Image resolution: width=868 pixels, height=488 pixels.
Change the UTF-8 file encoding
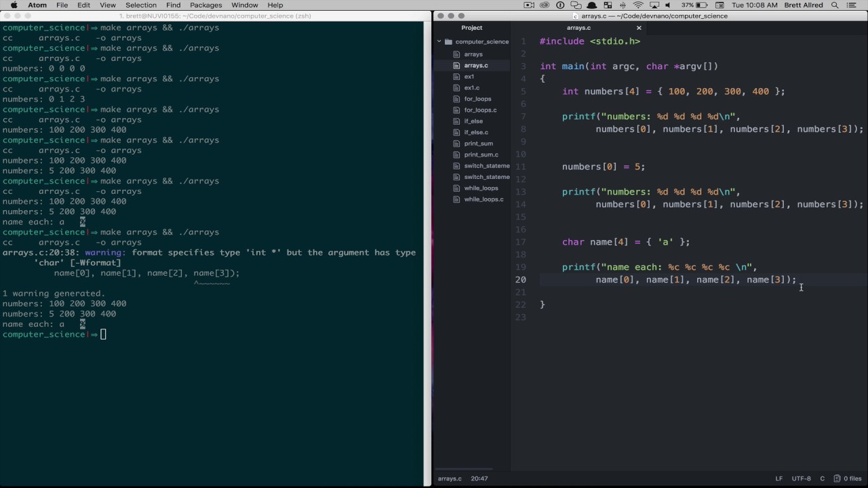[x=801, y=479]
